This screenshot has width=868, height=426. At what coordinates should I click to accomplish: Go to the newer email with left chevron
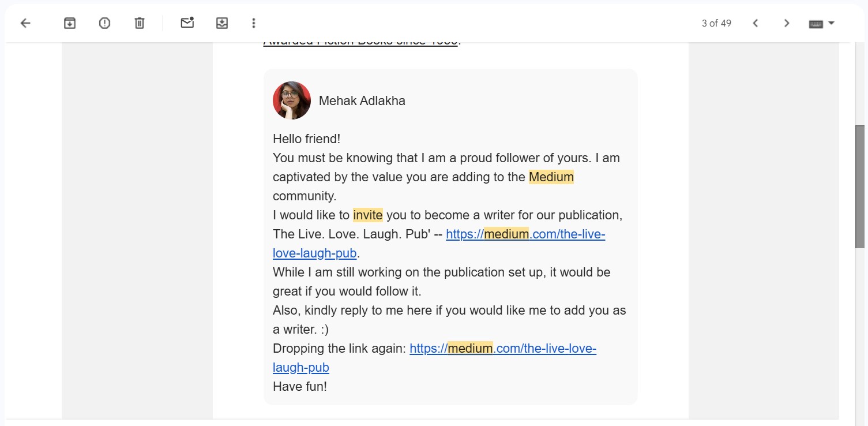tap(756, 23)
